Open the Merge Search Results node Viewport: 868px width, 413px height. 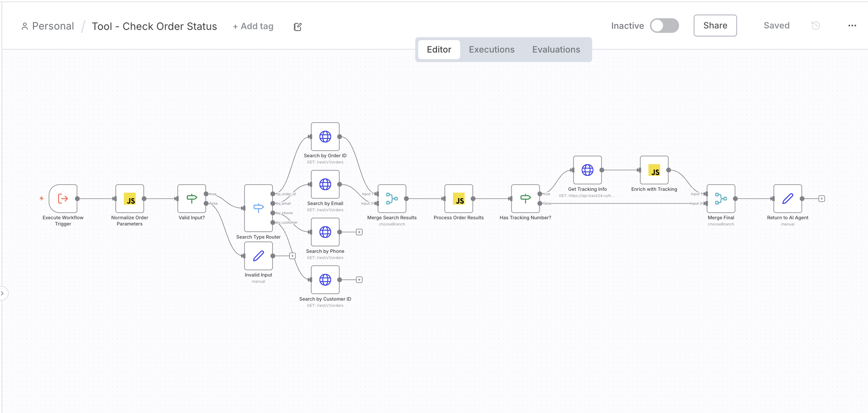pos(392,198)
